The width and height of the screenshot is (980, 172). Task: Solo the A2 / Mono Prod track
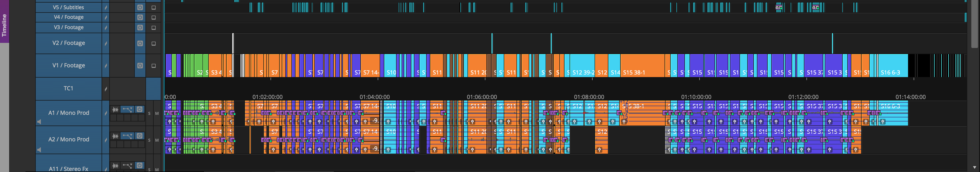(x=149, y=140)
